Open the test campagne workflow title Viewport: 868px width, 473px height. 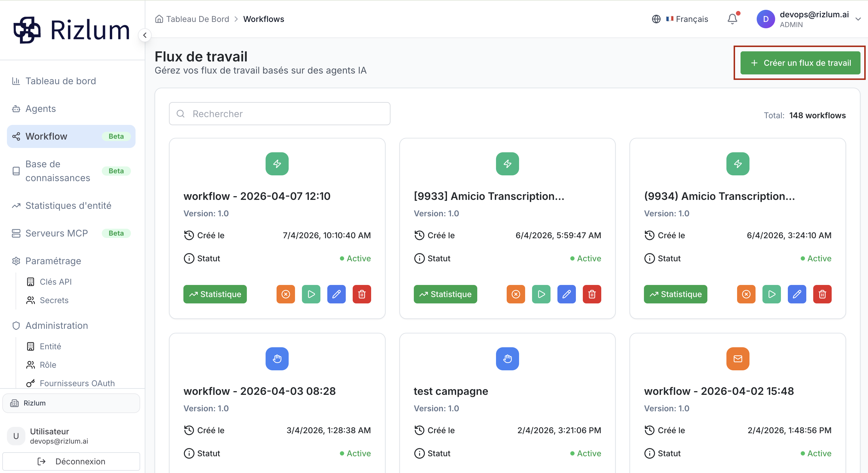451,391
